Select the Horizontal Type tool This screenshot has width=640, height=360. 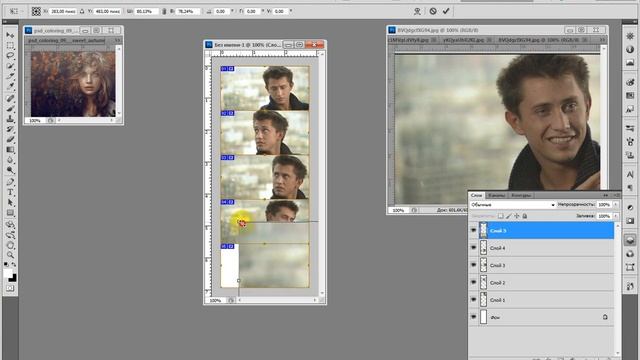coord(10,192)
